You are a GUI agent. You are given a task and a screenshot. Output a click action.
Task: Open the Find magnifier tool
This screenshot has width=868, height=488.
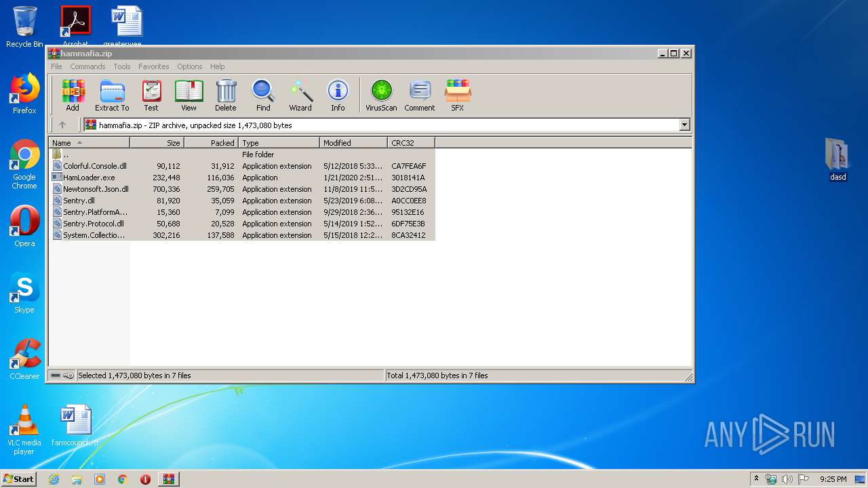pos(263,96)
